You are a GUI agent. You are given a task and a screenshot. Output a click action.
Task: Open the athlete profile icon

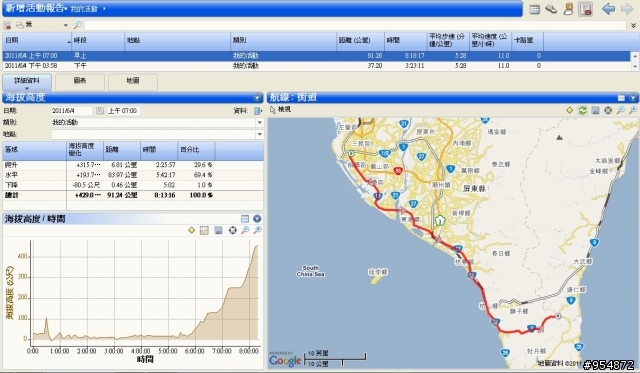(568, 9)
